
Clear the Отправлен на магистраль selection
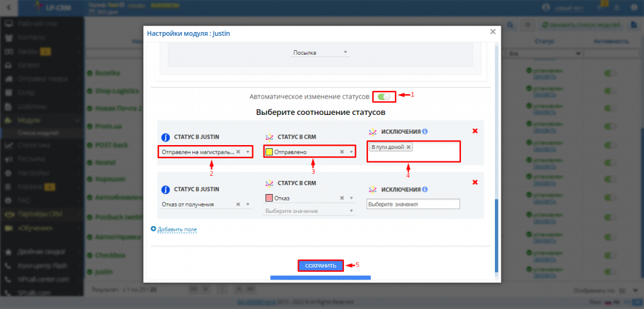[x=238, y=152]
